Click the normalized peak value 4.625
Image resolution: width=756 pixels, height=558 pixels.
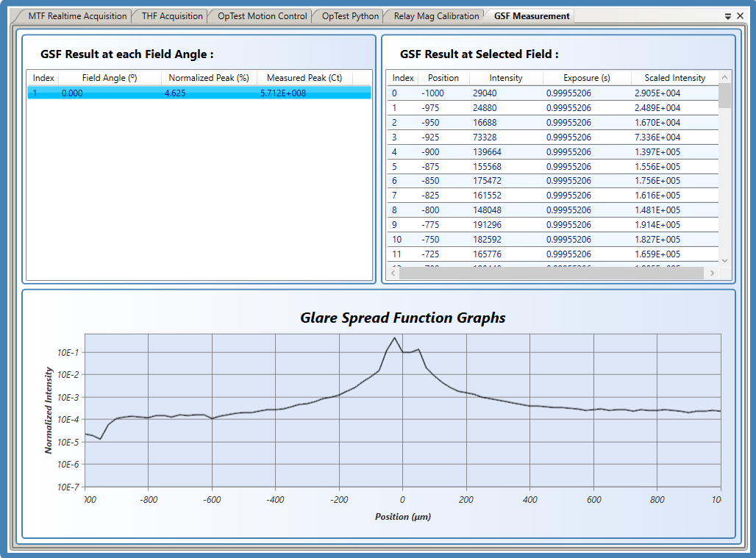(x=175, y=93)
